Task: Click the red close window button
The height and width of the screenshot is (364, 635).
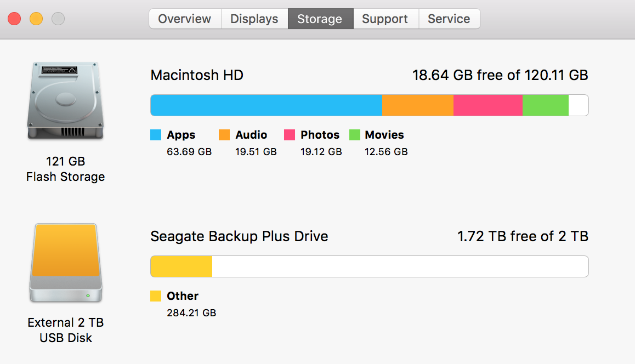Action: [14, 19]
